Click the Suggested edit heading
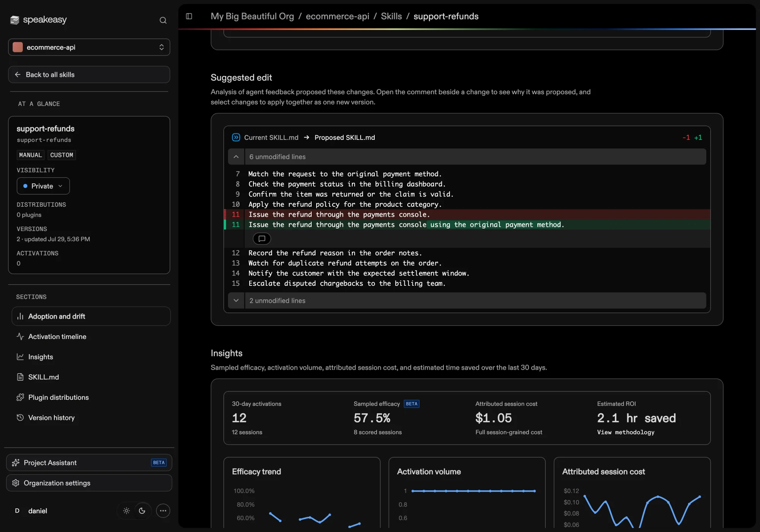The width and height of the screenshot is (760, 532). click(241, 78)
